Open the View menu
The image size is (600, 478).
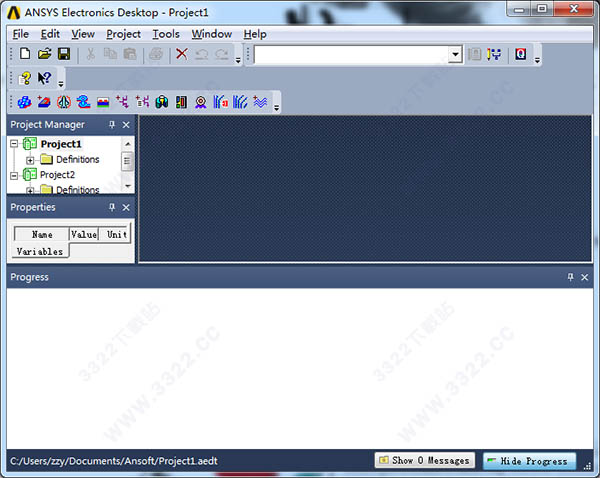click(x=83, y=34)
